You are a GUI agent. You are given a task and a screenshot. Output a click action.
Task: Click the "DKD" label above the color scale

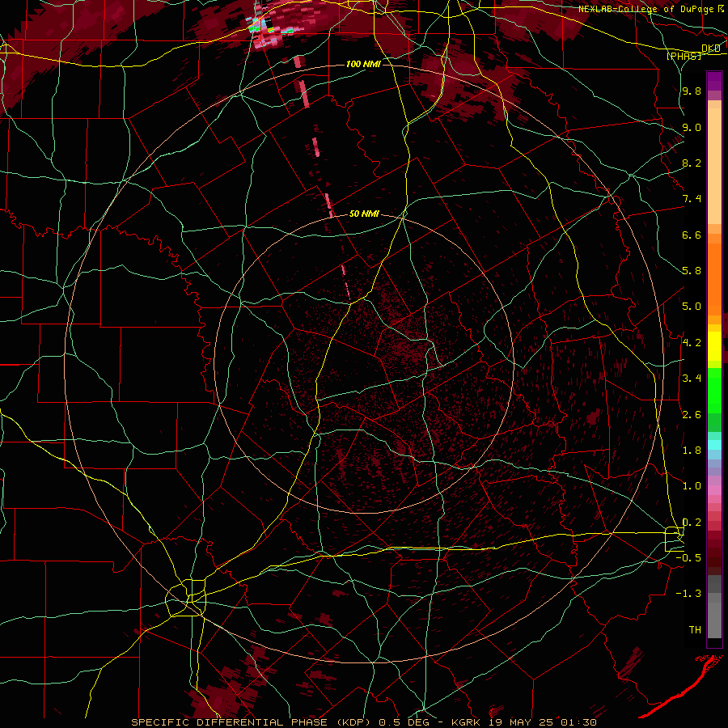point(711,49)
